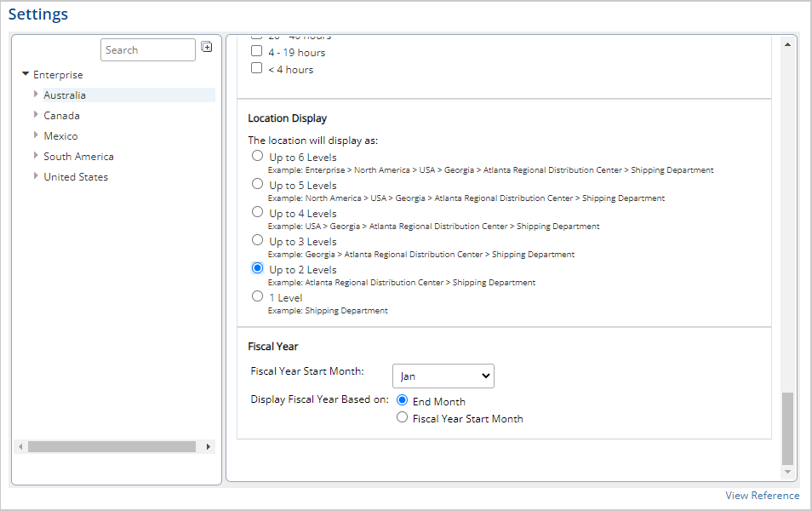The image size is (812, 511).
Task: Collapse the Enterprise tree node
Action: point(26,74)
